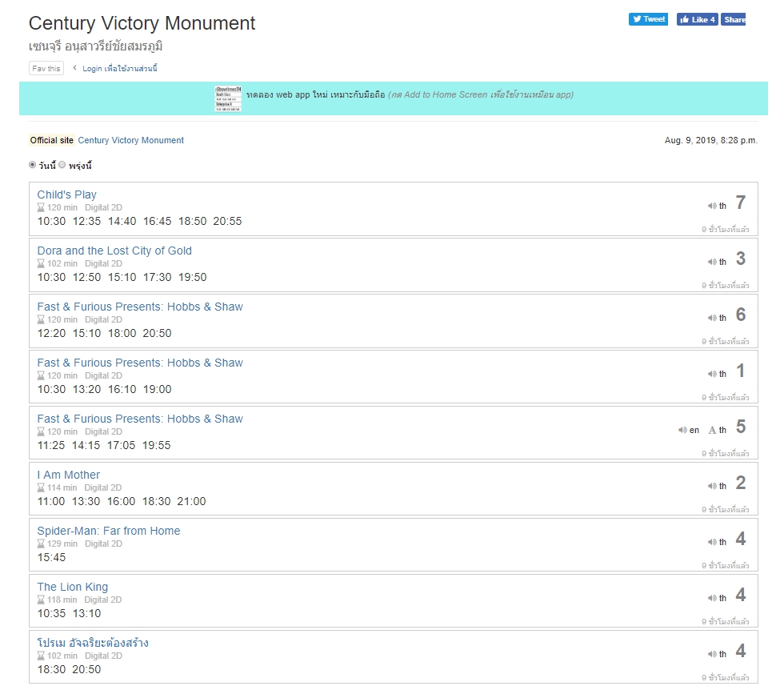Click the audio speaker icon in Dora row
This screenshot has height=690, width=784.
(712, 262)
